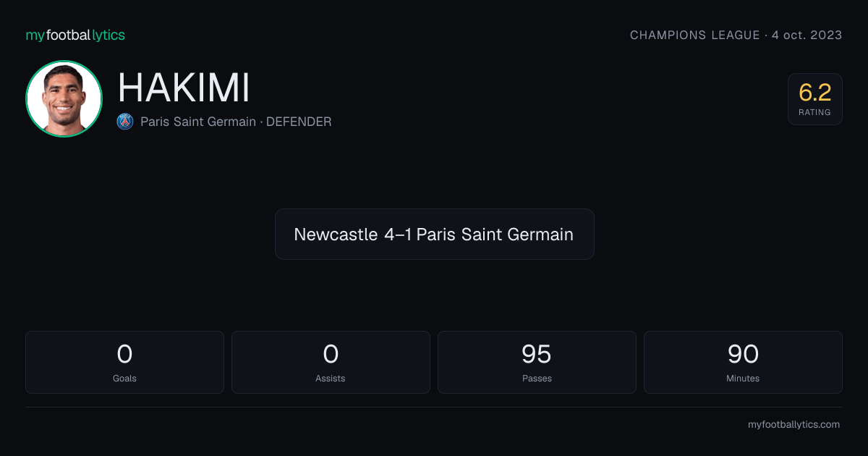Click the 4 oct. 2023 match date

[807, 35]
